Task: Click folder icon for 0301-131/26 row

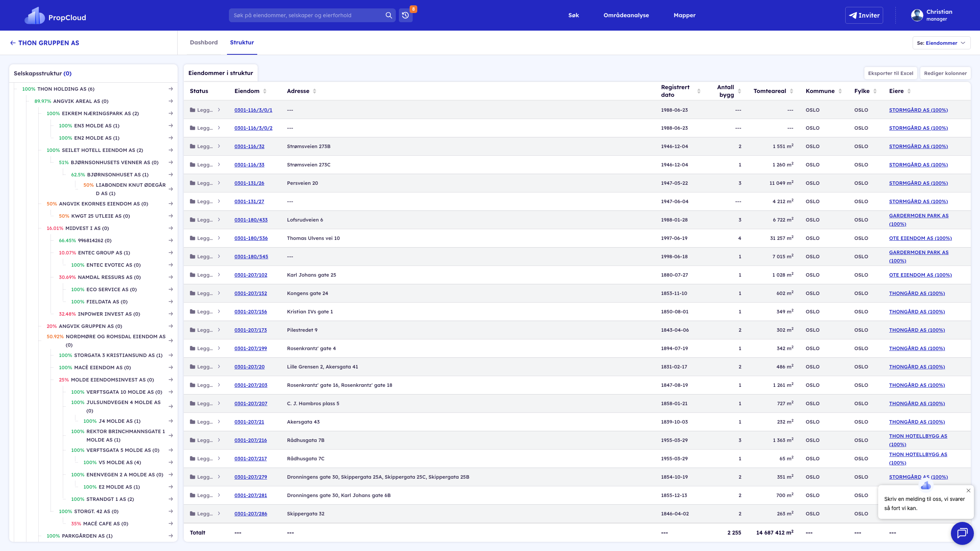Action: click(193, 183)
